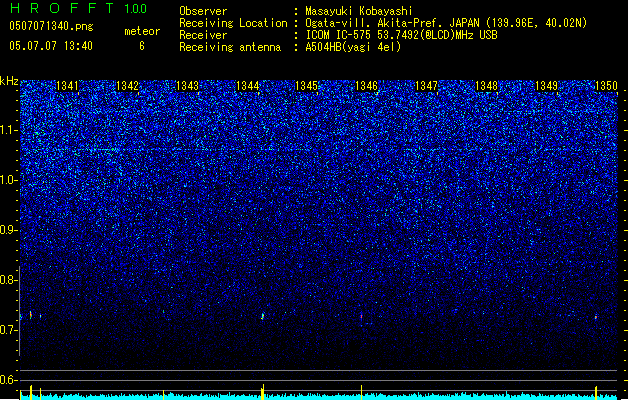Click the 0.9 kHz axis label

(8, 230)
